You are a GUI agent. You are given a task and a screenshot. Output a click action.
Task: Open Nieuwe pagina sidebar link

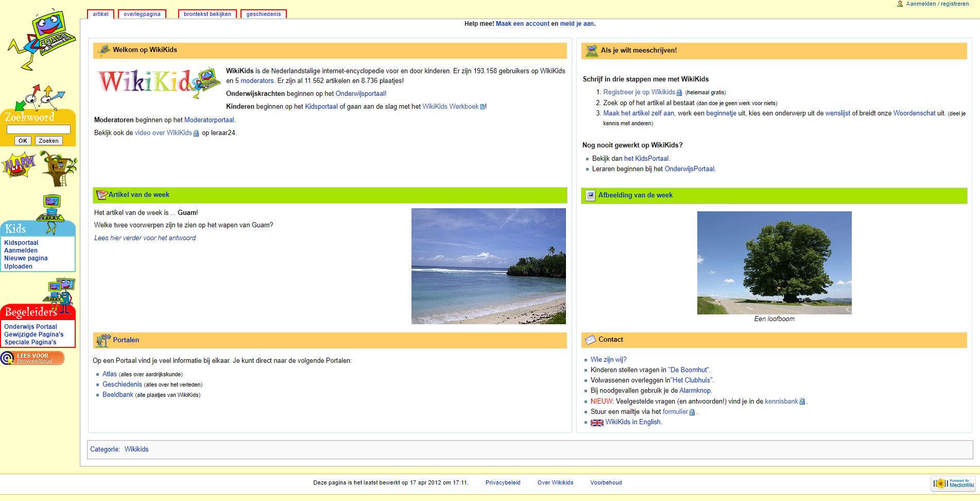point(26,258)
